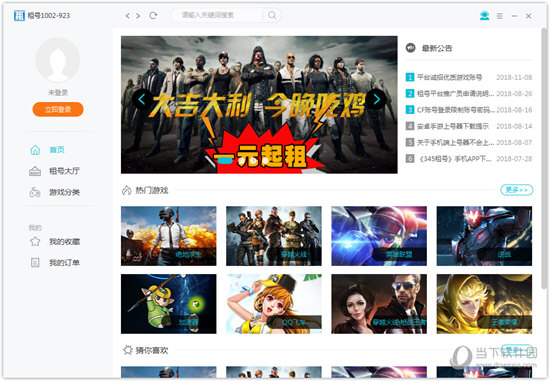
Task: Click the vertical scrollbar on the right
Action: point(544,154)
